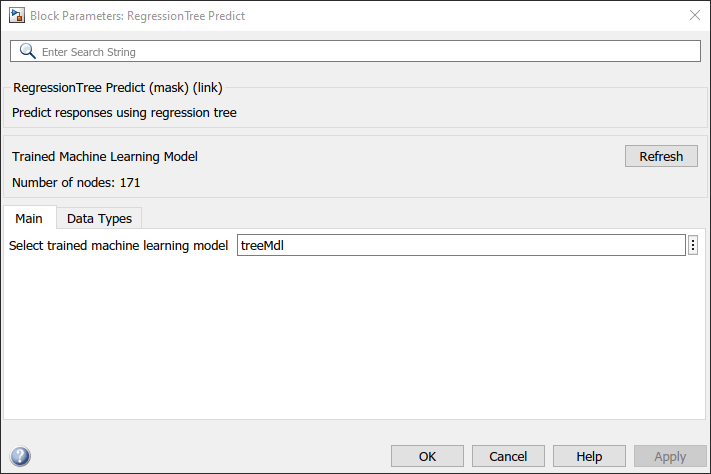Switch to the Main tab

29,218
